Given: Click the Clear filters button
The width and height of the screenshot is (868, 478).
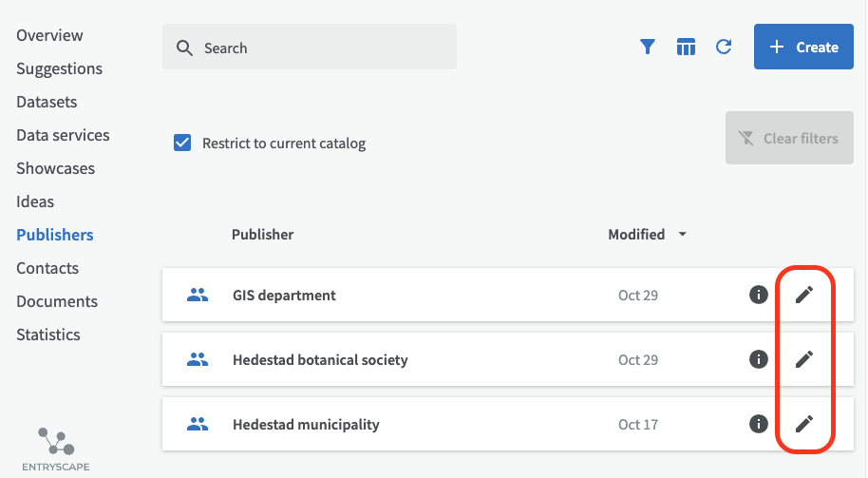Looking at the screenshot, I should click(789, 139).
